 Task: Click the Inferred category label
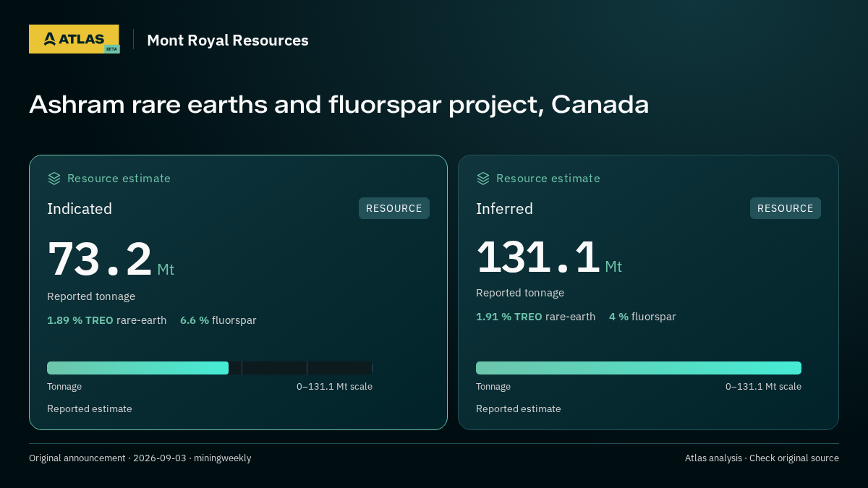point(505,209)
